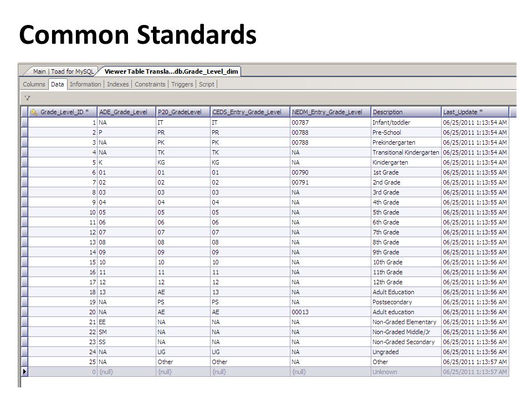Open the Columns tab
532x399 pixels.
[34, 84]
